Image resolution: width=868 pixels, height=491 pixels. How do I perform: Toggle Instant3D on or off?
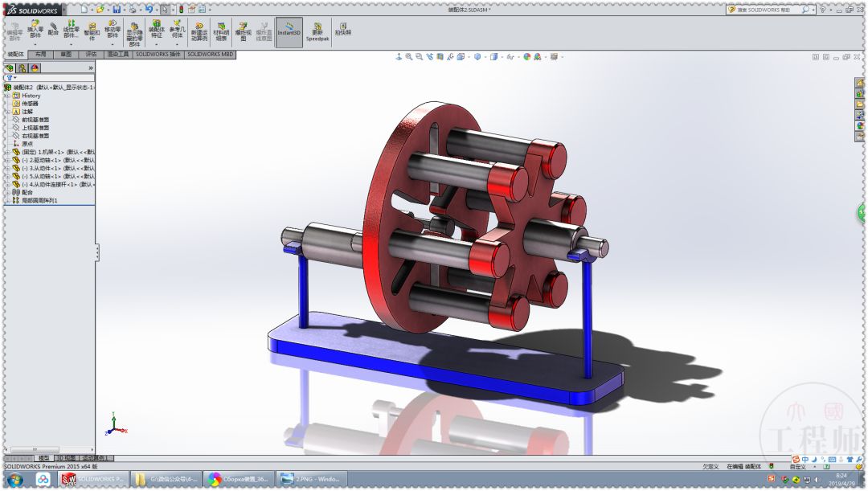click(289, 31)
